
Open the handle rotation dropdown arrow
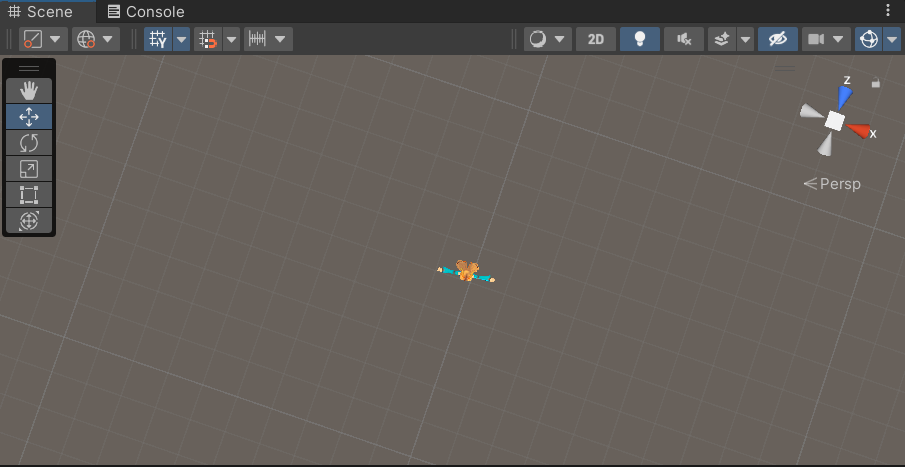click(x=108, y=39)
